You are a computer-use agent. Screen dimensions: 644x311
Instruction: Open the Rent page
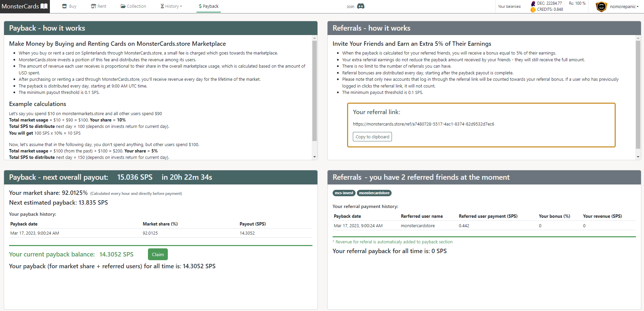point(99,6)
